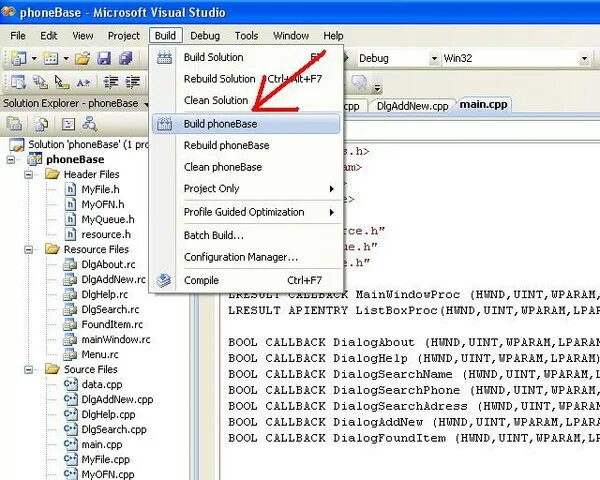Collapse the Header Files folder

click(x=28, y=175)
